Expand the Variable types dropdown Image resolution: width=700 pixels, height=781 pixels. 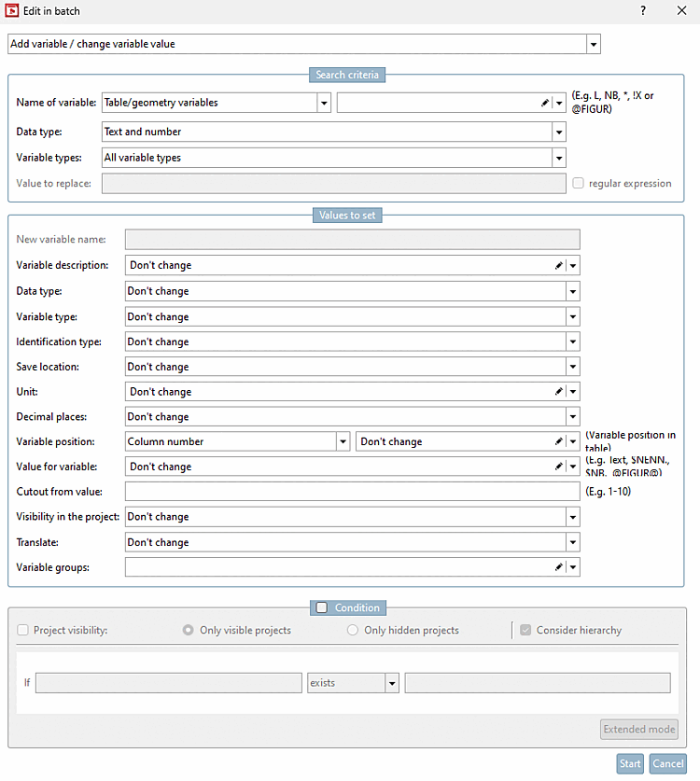558,158
